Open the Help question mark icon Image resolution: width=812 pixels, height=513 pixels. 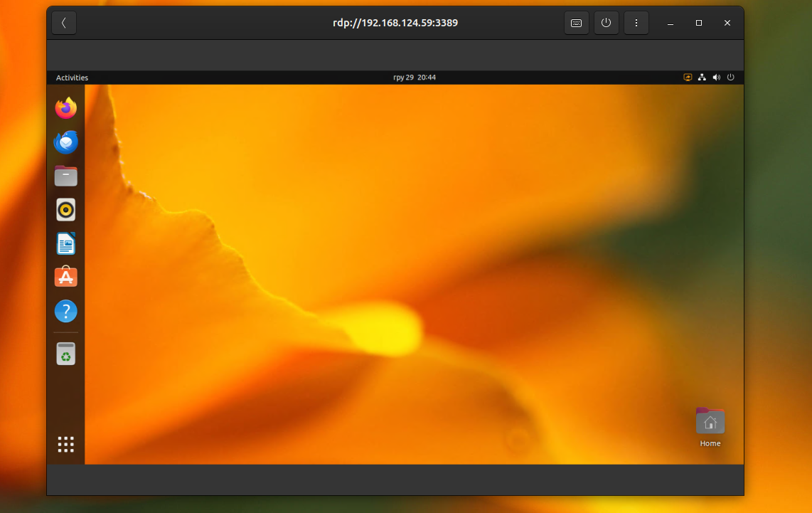point(65,312)
